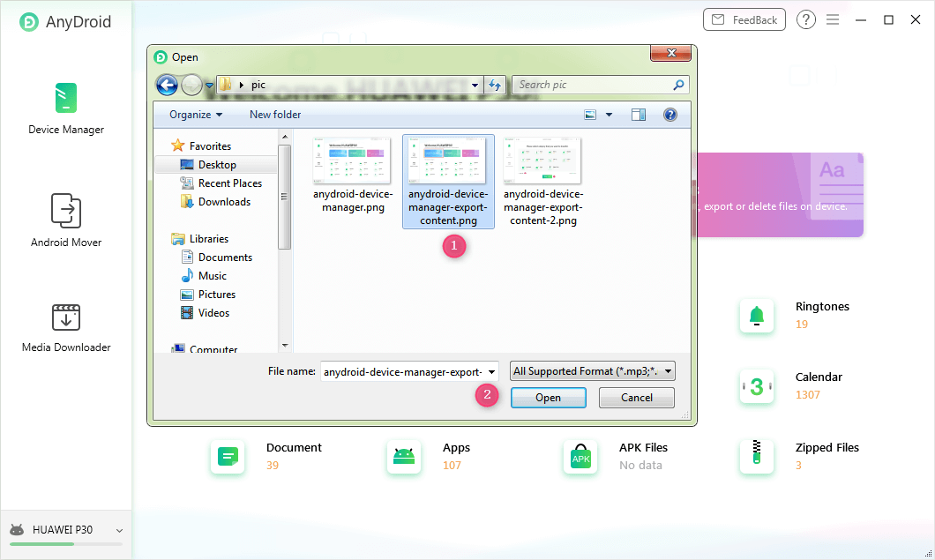Toggle the preview pane button
This screenshot has width=935, height=560.
(x=639, y=115)
